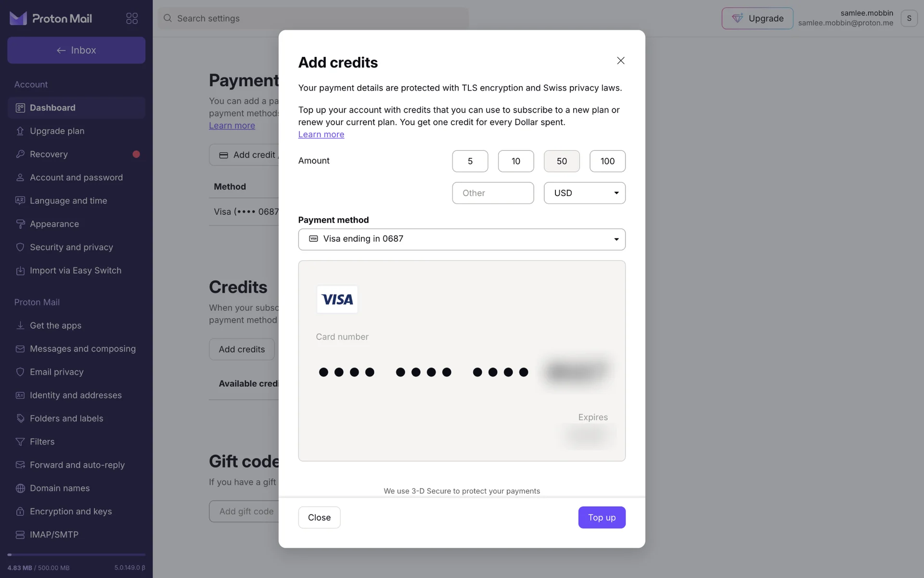
Task: Select the 10 amount option
Action: (x=515, y=161)
